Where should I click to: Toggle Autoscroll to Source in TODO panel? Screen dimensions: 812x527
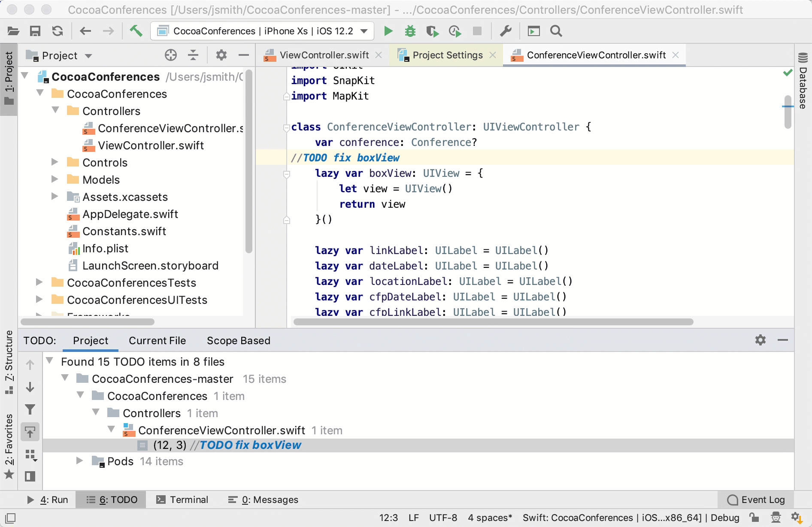30,432
